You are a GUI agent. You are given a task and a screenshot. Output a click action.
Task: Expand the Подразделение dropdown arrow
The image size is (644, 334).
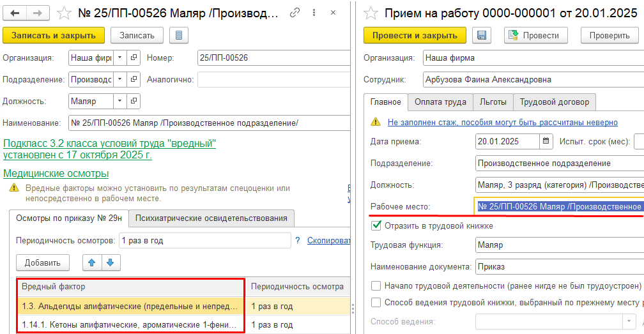120,79
